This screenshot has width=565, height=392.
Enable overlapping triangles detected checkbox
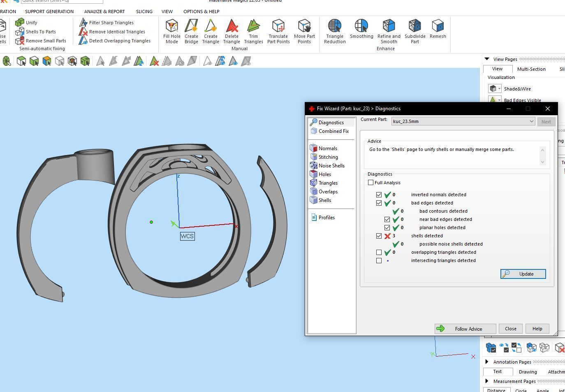(x=379, y=252)
